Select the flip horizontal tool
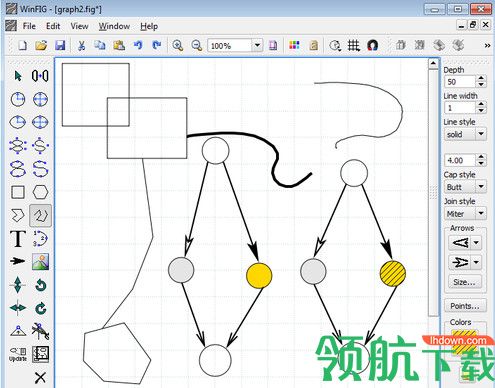 pyautogui.click(x=18, y=308)
